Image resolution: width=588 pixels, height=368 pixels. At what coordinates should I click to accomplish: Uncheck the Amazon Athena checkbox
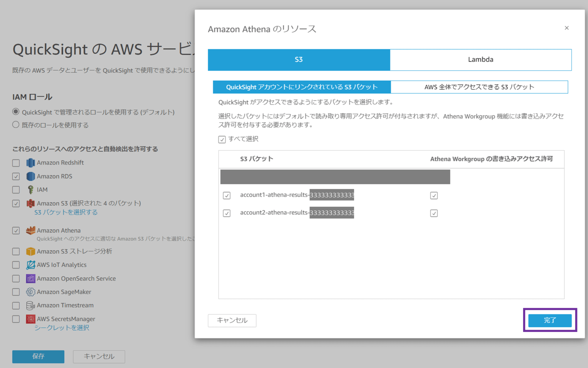pyautogui.click(x=16, y=231)
